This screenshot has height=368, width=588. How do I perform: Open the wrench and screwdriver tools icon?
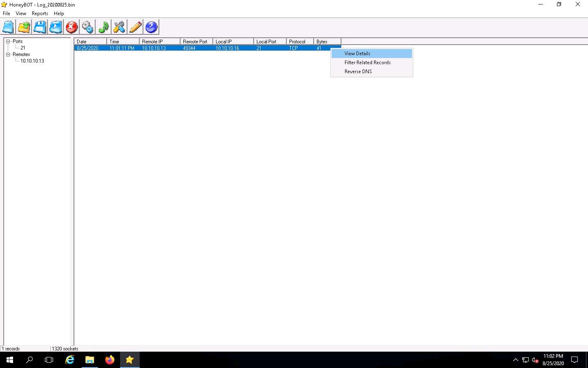coord(120,27)
